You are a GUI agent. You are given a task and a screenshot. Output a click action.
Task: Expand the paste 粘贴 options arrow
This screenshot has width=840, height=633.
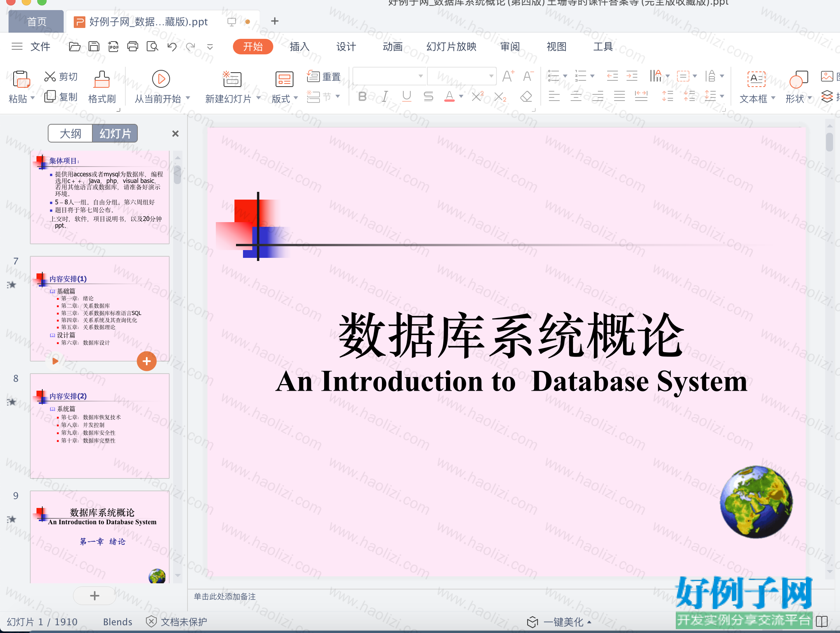pos(33,98)
